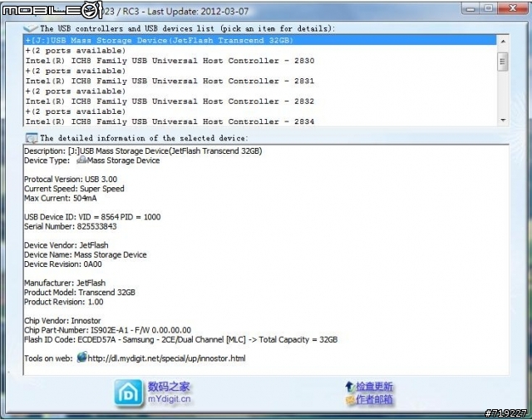Screen dimensions: 532x420
Task: Minimize the window
Action: pos(470,8)
